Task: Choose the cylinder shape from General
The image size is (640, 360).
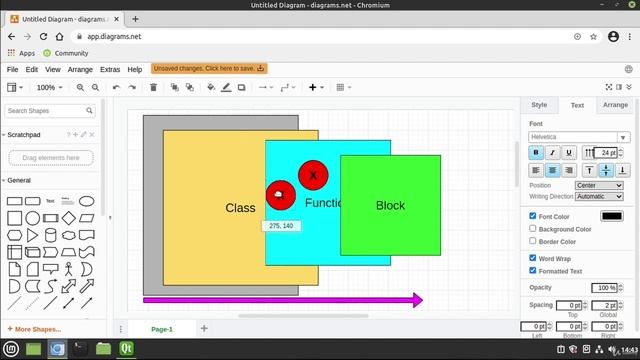Action: (x=51, y=236)
